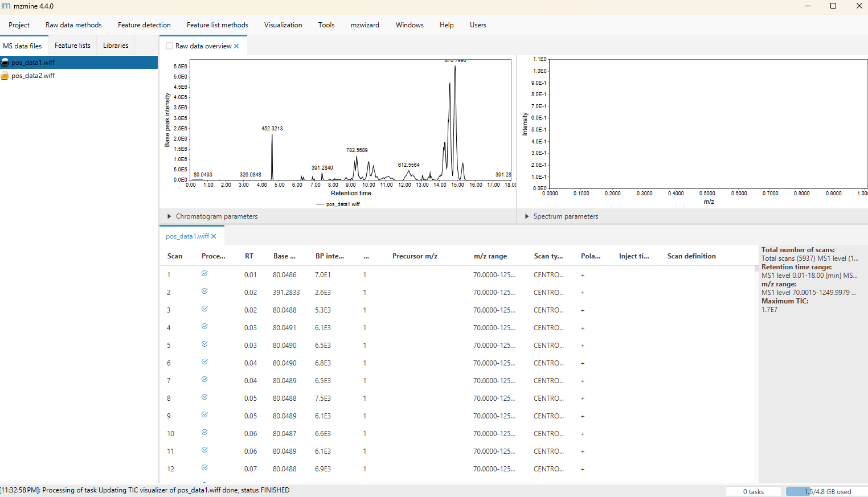Expand Chromatogram parameters section
The width and height of the screenshot is (868, 497).
[169, 216]
